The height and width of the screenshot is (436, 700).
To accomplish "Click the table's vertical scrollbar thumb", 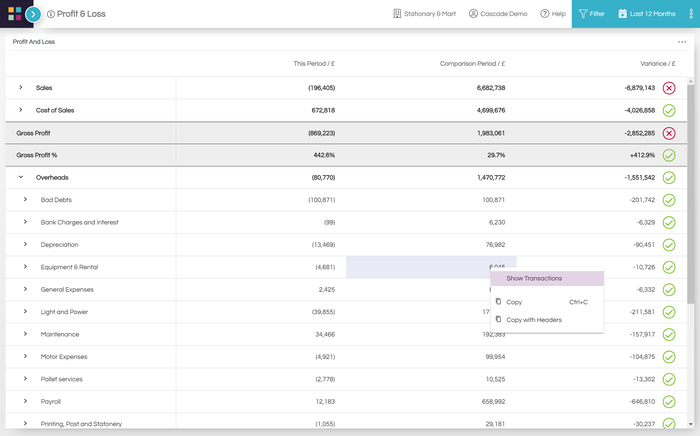I will [x=691, y=194].
